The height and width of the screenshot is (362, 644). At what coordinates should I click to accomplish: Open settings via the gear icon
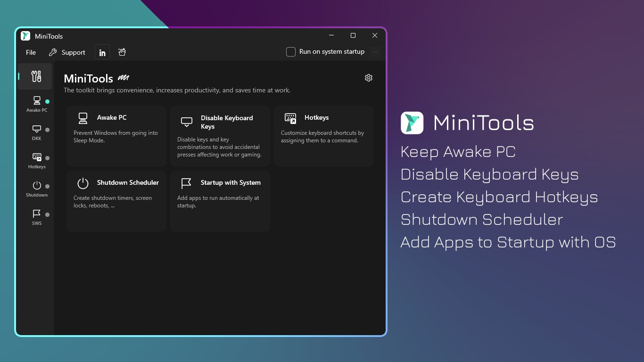369,78
